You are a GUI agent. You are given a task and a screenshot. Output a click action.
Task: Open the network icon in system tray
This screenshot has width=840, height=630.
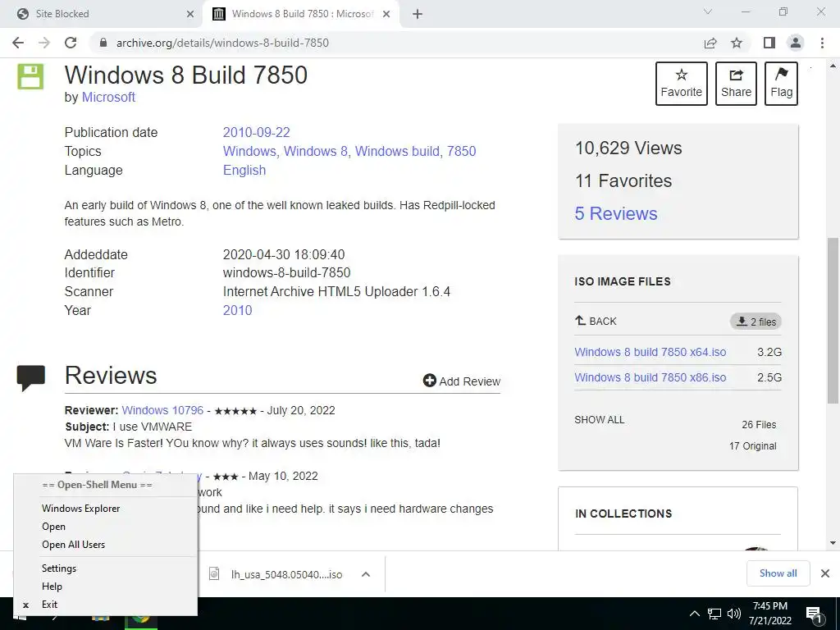click(x=714, y=614)
